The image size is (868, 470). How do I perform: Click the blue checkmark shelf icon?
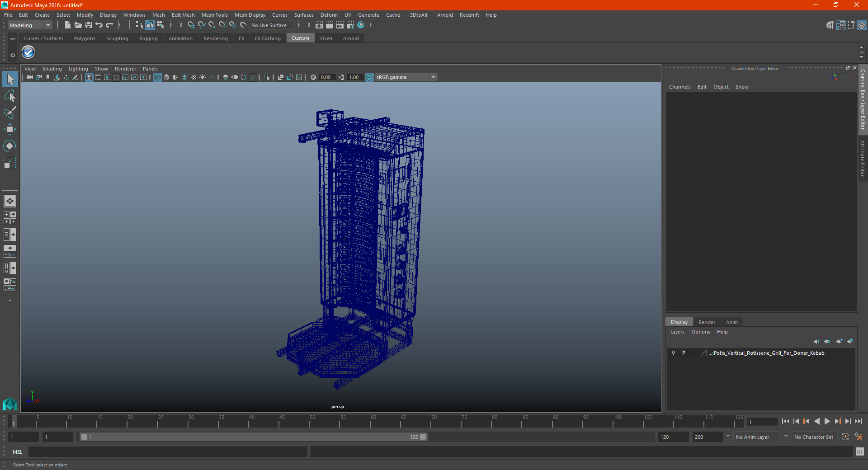pyautogui.click(x=28, y=52)
